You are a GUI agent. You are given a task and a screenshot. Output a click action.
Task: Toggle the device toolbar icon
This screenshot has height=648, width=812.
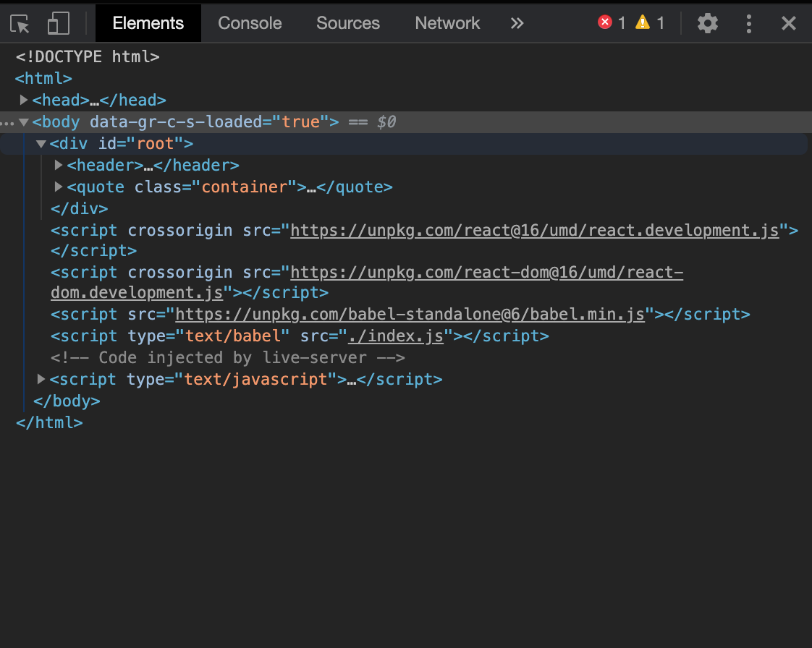pyautogui.click(x=58, y=23)
